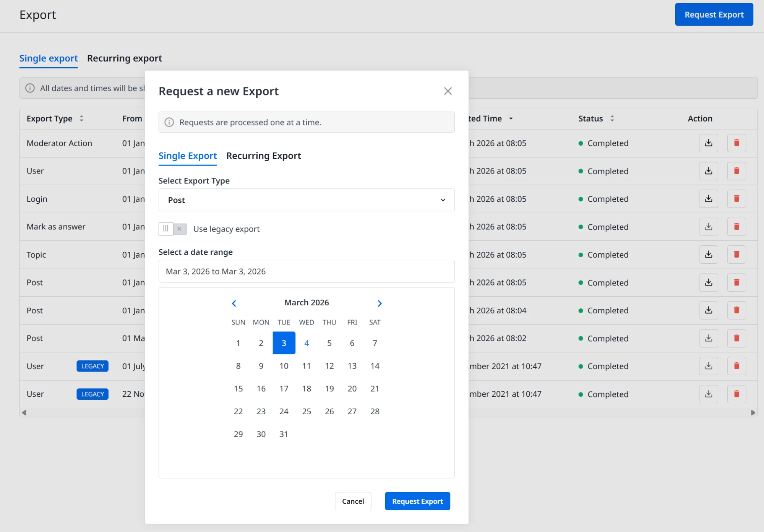This screenshot has height=532, width=764.
Task: Switch to Recurring Export tab in dialog
Action: 263,156
